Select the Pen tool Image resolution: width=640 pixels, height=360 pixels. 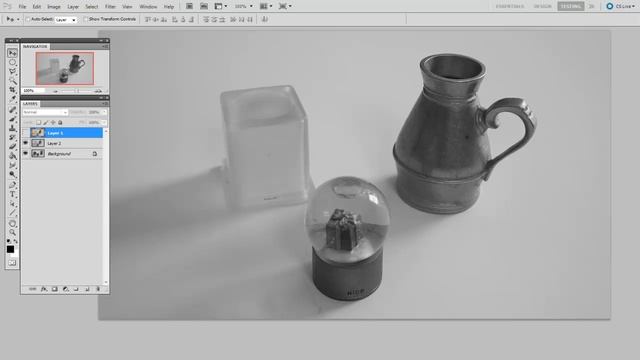click(12, 185)
